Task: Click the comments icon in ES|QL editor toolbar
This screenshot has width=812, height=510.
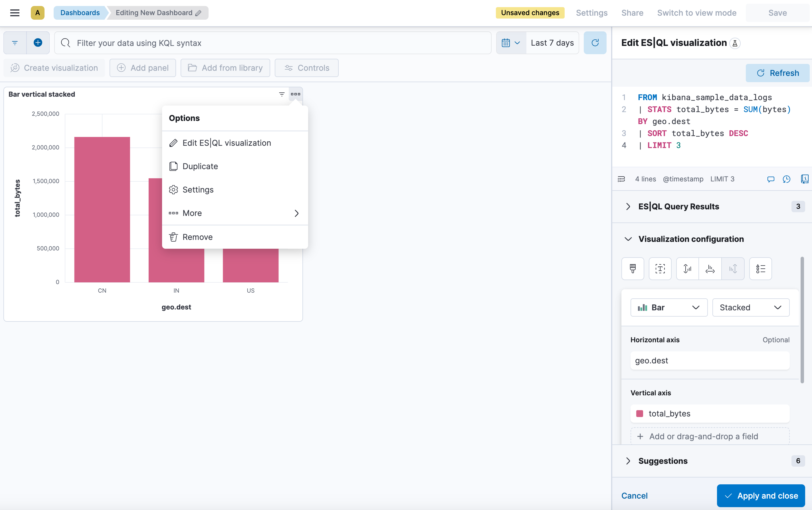Action: (771, 179)
